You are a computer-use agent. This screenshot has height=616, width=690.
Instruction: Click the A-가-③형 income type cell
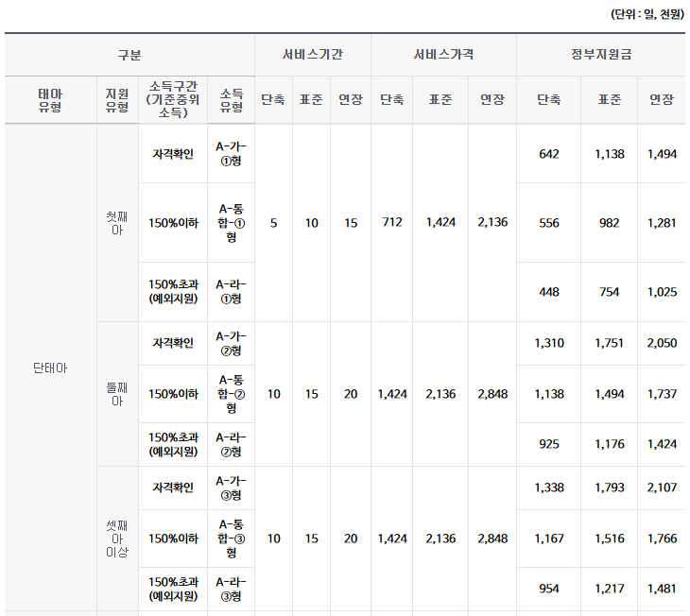pyautogui.click(x=231, y=488)
